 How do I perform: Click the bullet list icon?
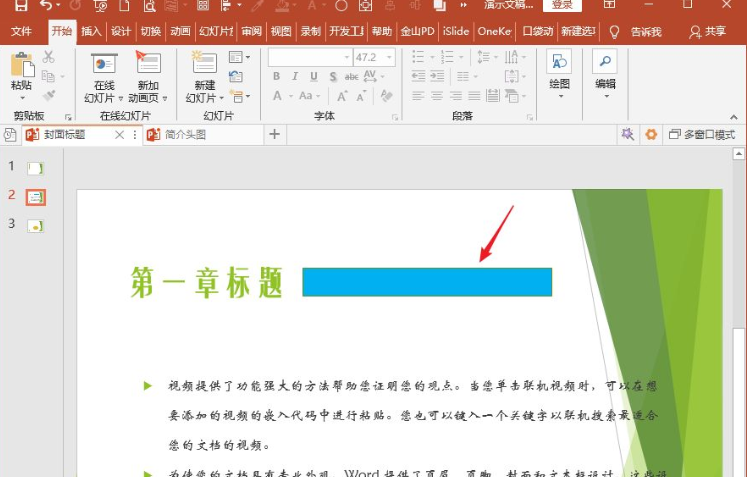click(x=418, y=57)
